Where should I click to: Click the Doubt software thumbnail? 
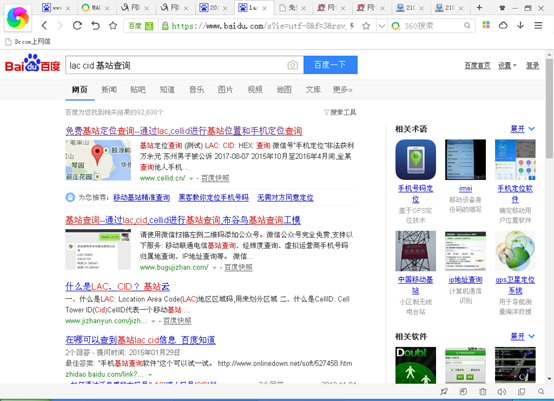(416, 365)
